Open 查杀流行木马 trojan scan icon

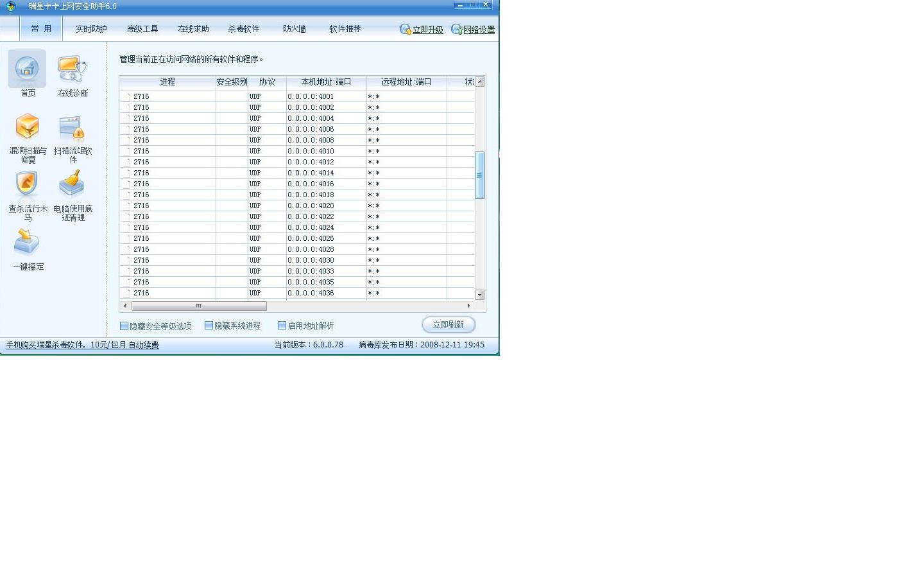coord(27,184)
